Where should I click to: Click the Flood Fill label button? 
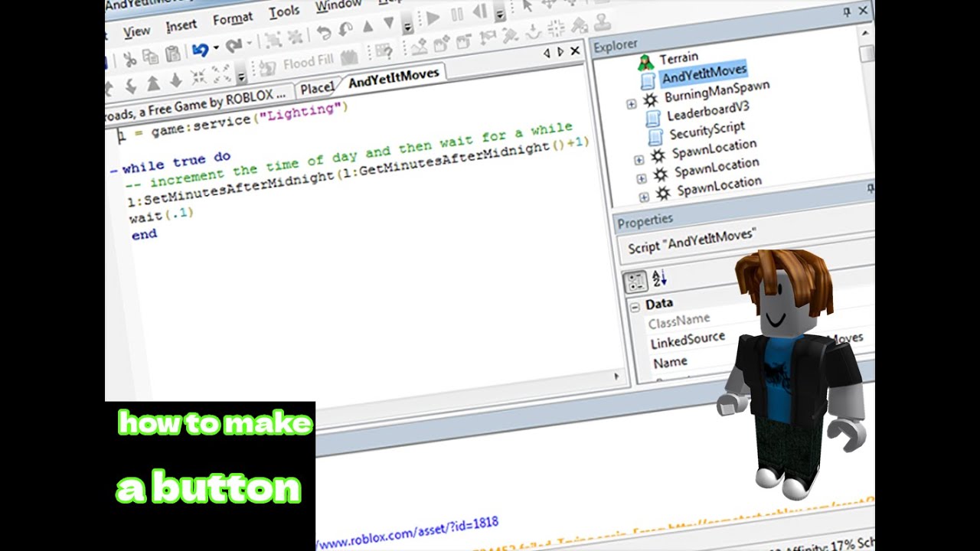309,63
